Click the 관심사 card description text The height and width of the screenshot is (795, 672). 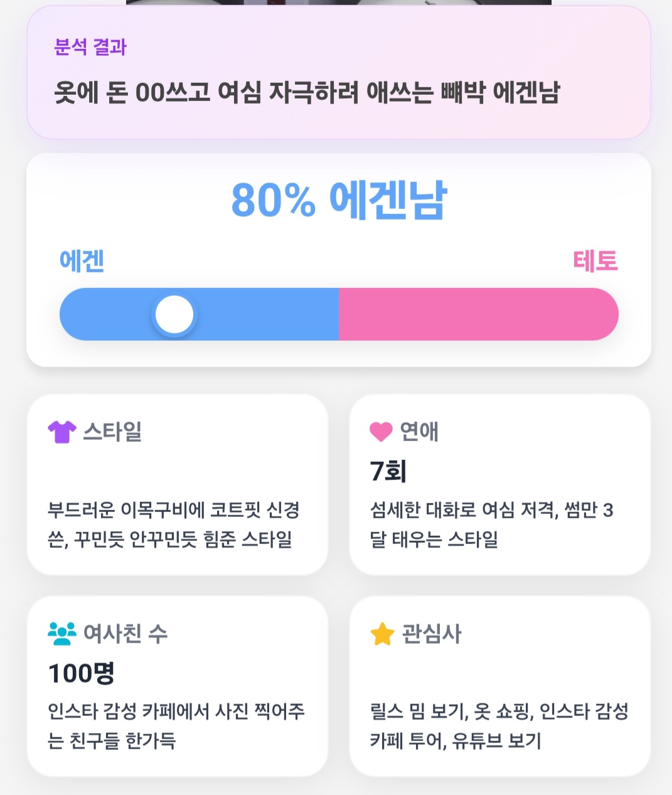[x=499, y=726]
